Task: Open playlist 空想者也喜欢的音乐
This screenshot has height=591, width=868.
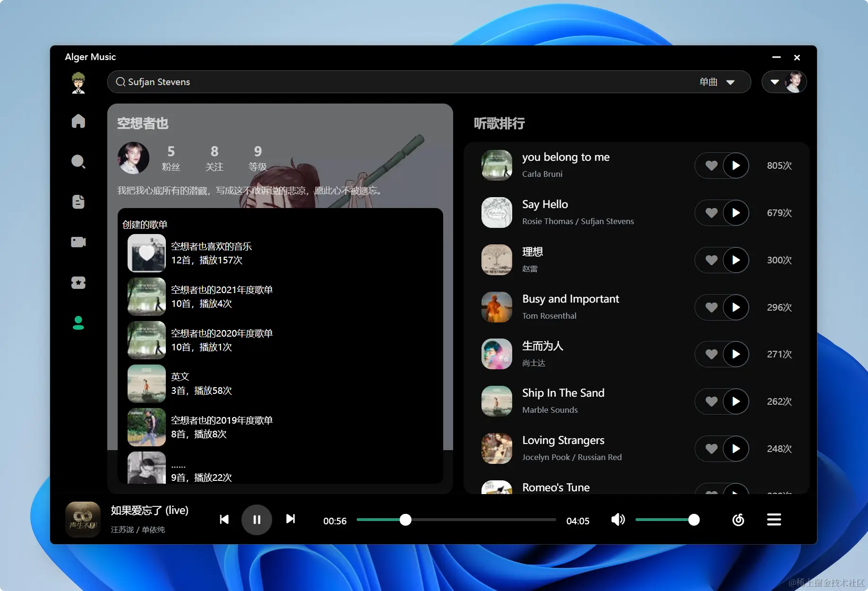Action: point(280,253)
